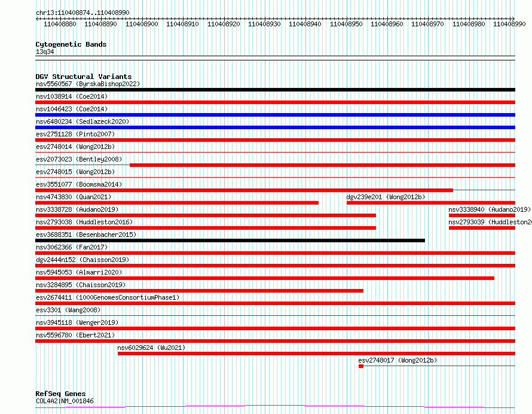Click the Cytogenetic Bands track title

[x=71, y=44]
